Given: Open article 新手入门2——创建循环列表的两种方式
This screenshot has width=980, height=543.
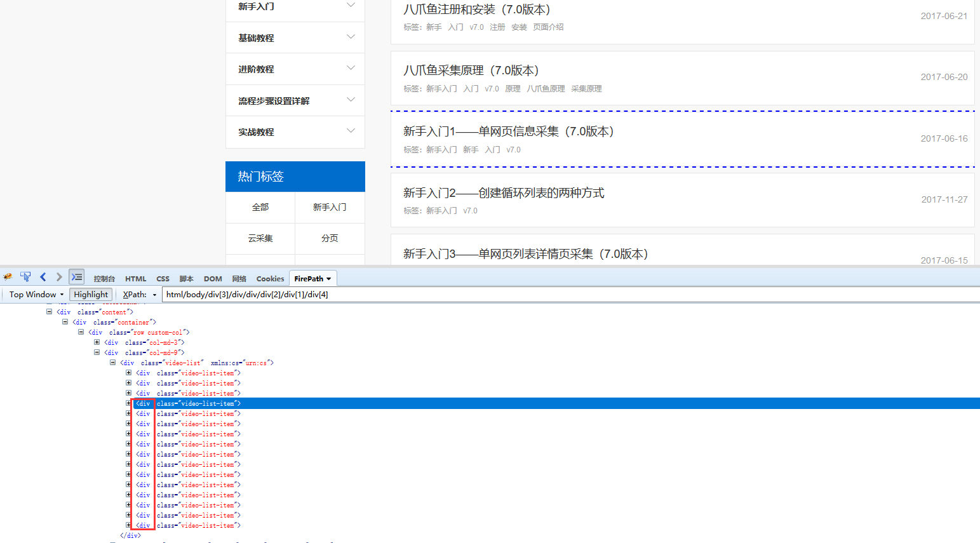Looking at the screenshot, I should click(504, 193).
